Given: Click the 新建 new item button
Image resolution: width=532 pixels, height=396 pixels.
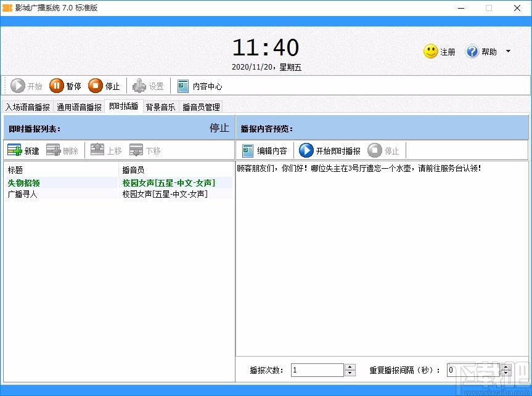Looking at the screenshot, I should (23, 149).
